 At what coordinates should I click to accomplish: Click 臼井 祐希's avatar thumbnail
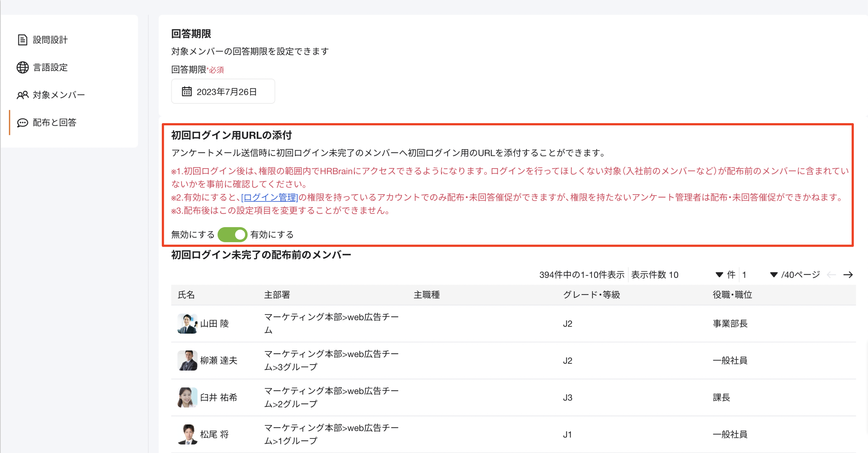[187, 397]
